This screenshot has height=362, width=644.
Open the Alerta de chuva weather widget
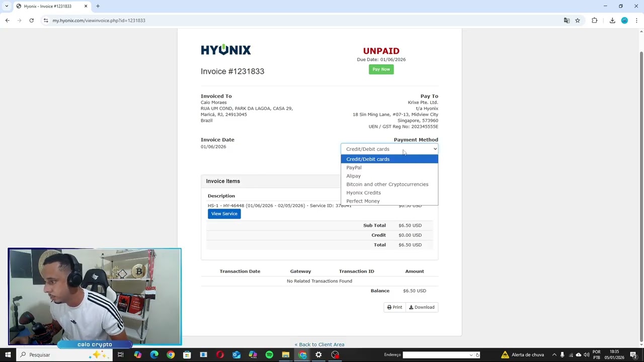[522, 355]
